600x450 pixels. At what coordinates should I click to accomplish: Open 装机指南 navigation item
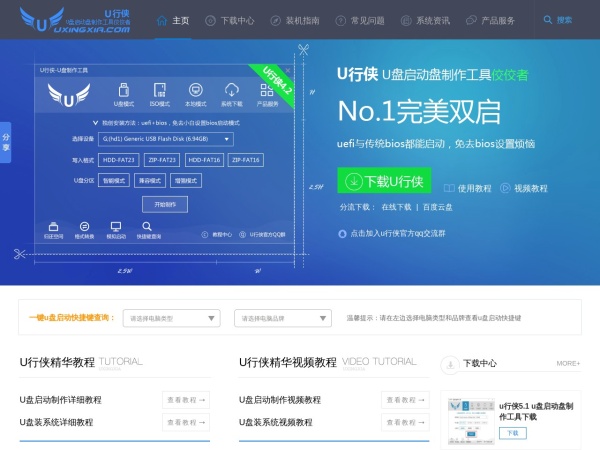point(295,20)
